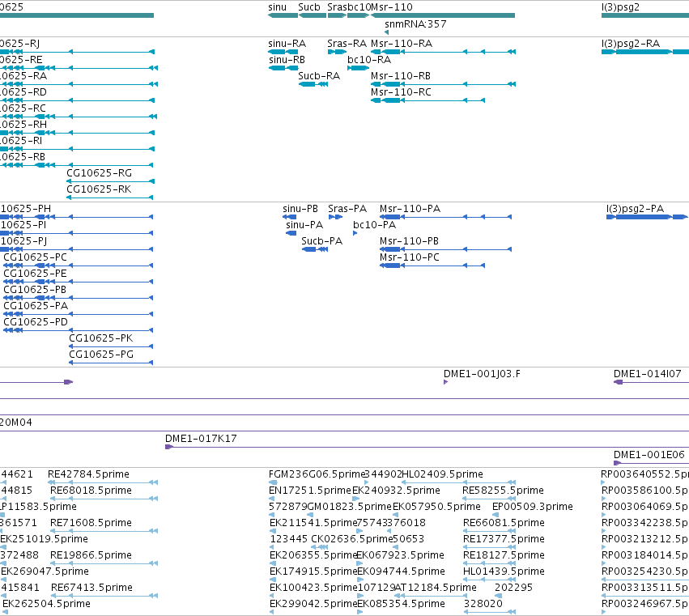Image resolution: width=689 pixels, height=616 pixels.
Task: Select the EK057950.5prime EST label
Action: (x=436, y=507)
